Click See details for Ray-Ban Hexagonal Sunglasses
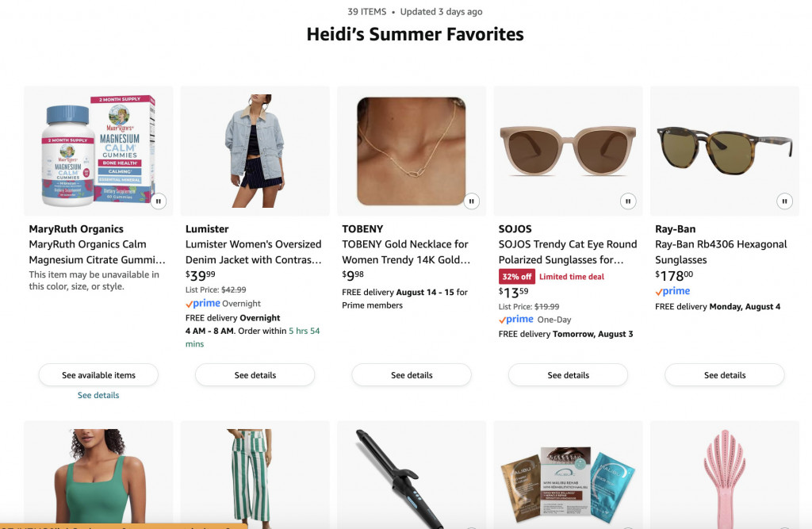This screenshot has height=529, width=812. [x=725, y=375]
